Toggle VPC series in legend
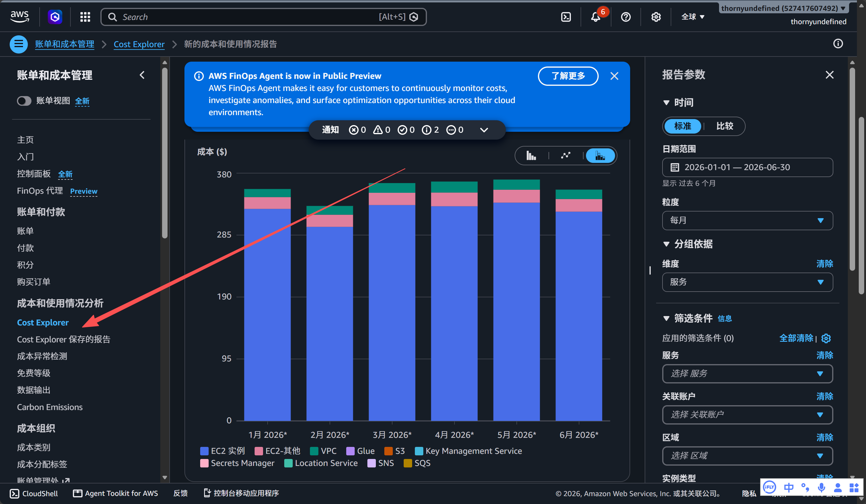 point(323,451)
